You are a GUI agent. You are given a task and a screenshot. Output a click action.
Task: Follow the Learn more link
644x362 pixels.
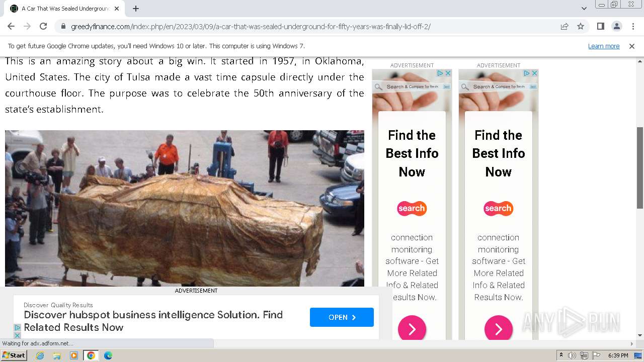pyautogui.click(x=604, y=46)
